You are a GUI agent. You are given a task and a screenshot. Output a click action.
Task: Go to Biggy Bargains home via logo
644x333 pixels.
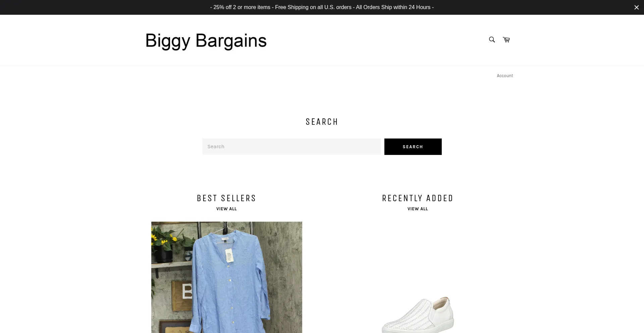click(x=206, y=41)
